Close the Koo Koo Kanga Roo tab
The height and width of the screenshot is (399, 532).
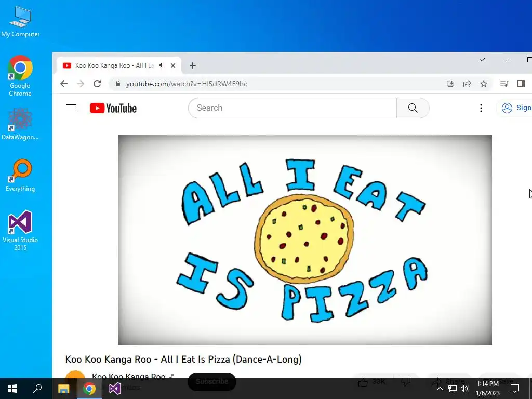[x=173, y=65]
